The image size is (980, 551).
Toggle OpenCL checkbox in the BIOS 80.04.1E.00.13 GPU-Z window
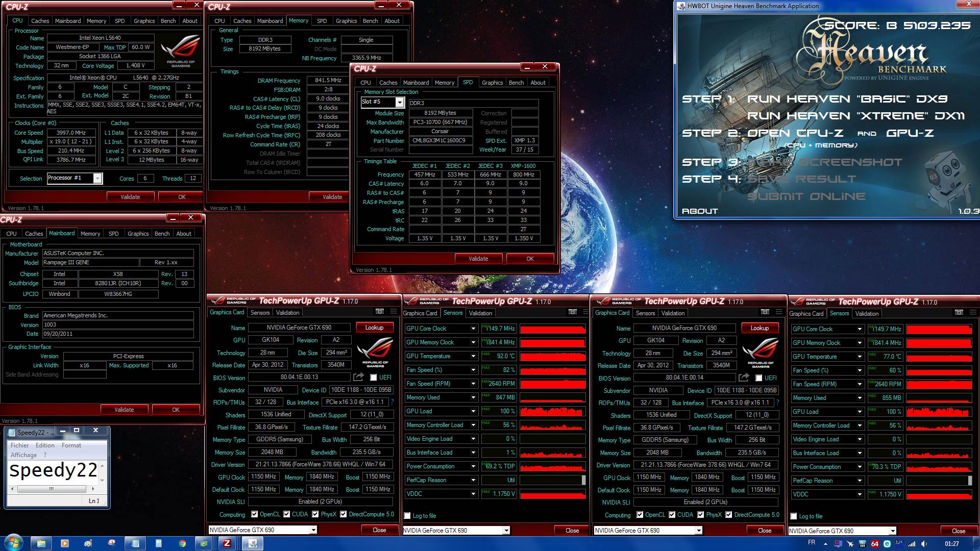point(254,514)
